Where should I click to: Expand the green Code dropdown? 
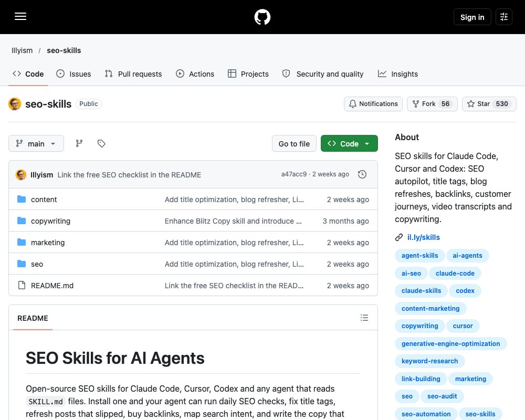pos(349,144)
